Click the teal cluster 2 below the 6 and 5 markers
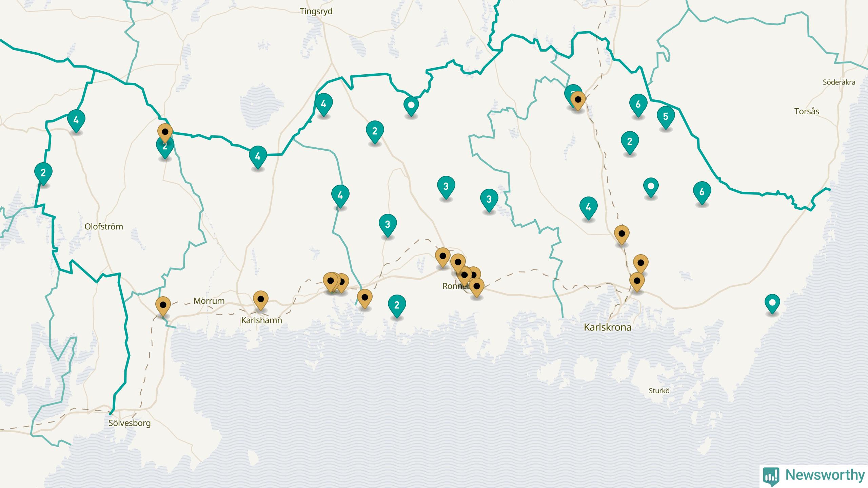This screenshot has height=488, width=868. 630,142
